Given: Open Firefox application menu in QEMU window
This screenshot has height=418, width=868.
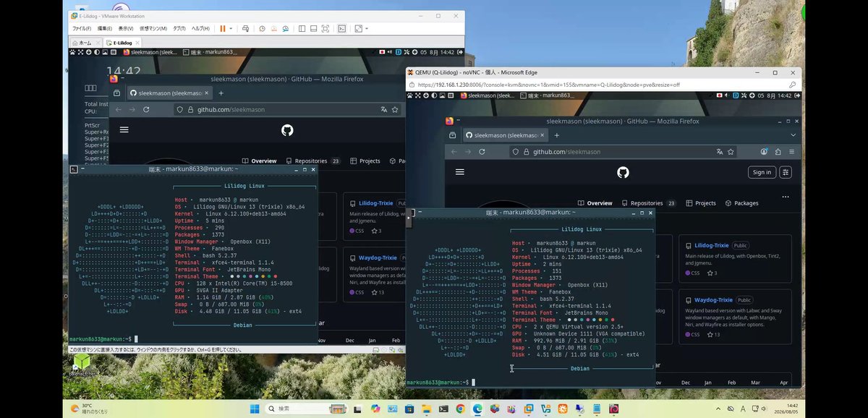Looking at the screenshot, I should [791, 152].
